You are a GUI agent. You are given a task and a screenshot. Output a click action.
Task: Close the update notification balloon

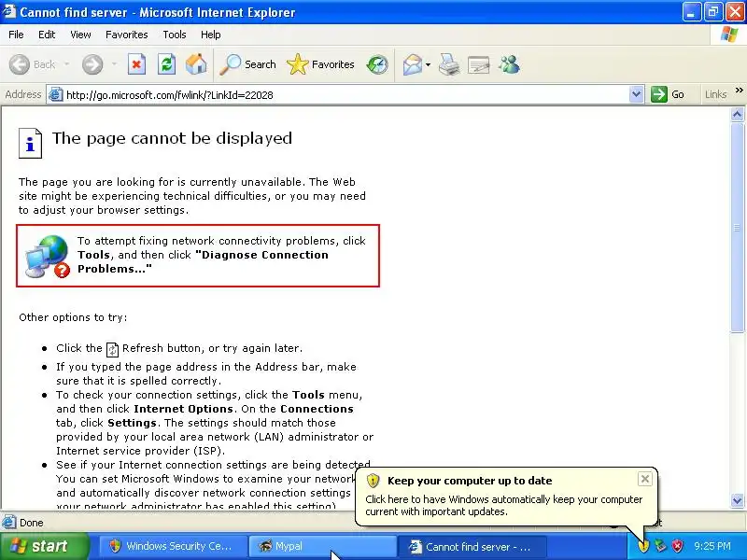click(x=644, y=479)
